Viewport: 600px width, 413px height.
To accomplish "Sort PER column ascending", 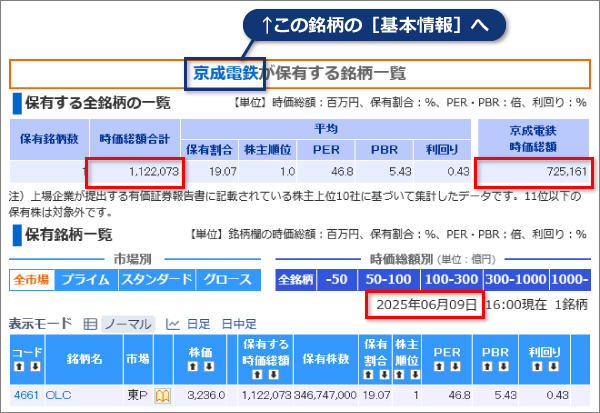I will (439, 367).
